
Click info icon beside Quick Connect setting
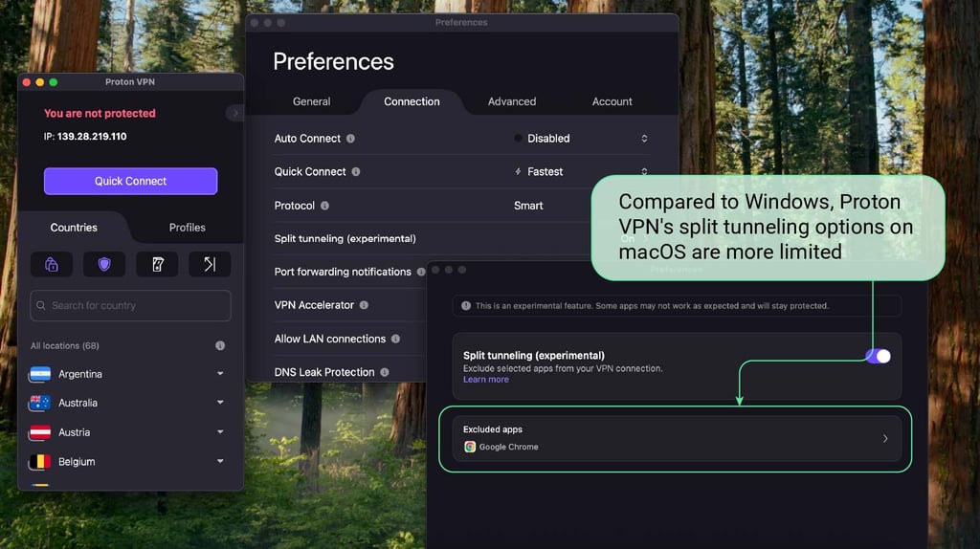pyautogui.click(x=356, y=172)
